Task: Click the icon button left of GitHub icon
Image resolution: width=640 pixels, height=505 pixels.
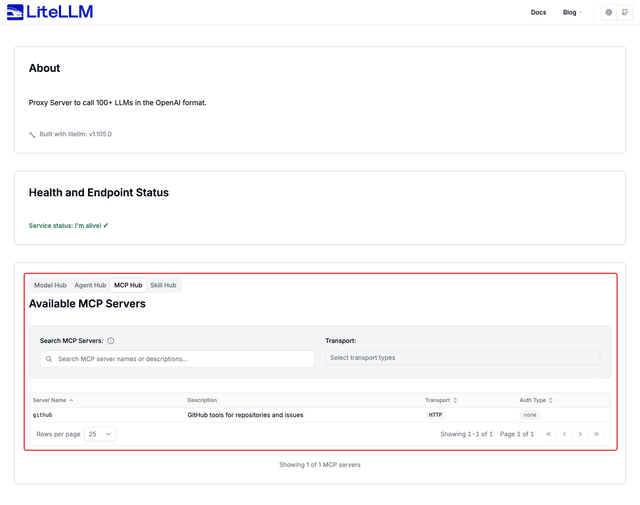Action: (609, 12)
